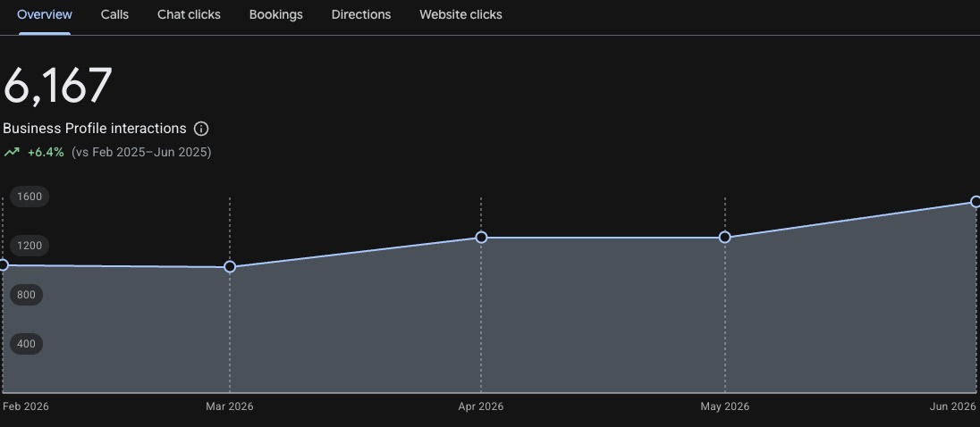
Task: Open the Website clicks tab
Action: [x=460, y=14]
